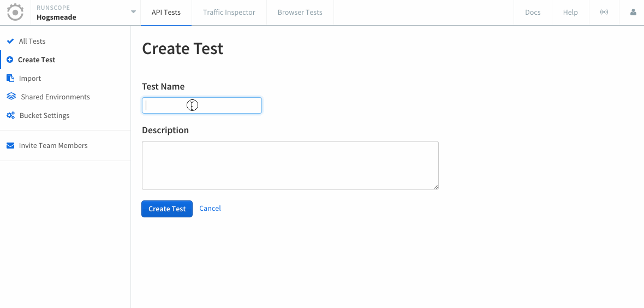Click the All Tests checkmark icon

pyautogui.click(x=10, y=41)
